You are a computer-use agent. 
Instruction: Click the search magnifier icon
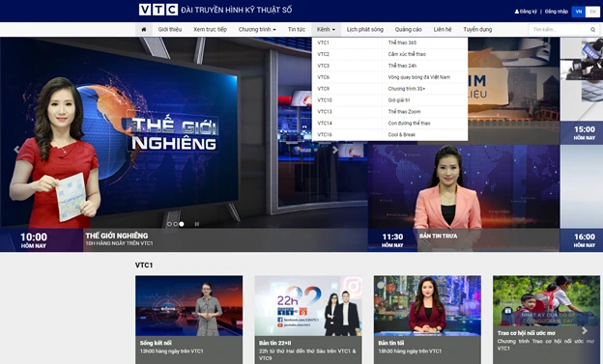(x=592, y=30)
